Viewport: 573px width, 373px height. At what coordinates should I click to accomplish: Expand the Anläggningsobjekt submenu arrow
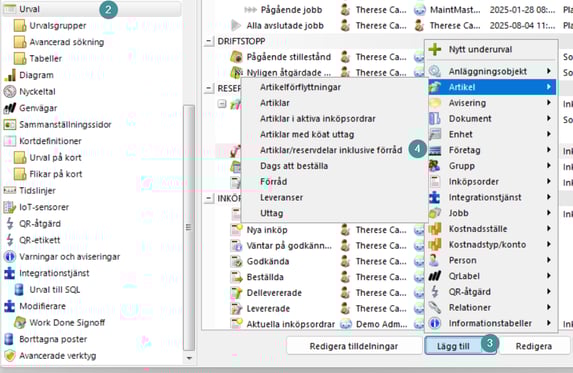[549, 71]
